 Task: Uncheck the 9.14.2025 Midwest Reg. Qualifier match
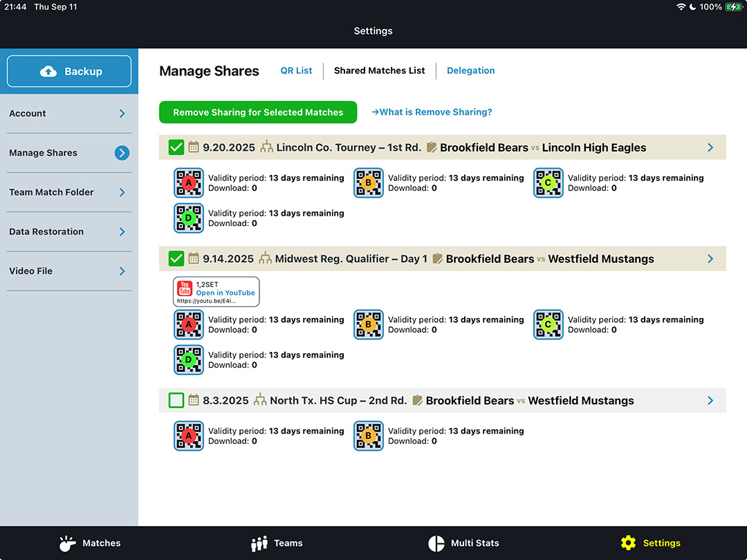(x=176, y=259)
